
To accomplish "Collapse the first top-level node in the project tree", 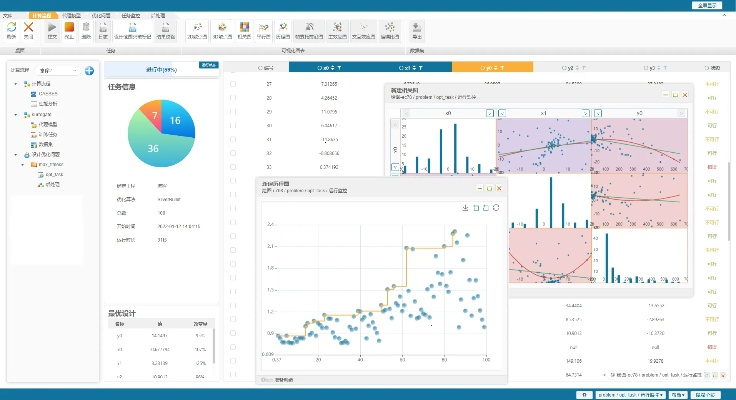I will [x=16, y=83].
